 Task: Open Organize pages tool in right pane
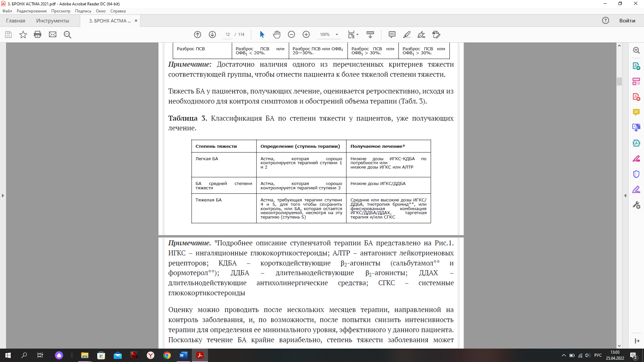pos(636,81)
